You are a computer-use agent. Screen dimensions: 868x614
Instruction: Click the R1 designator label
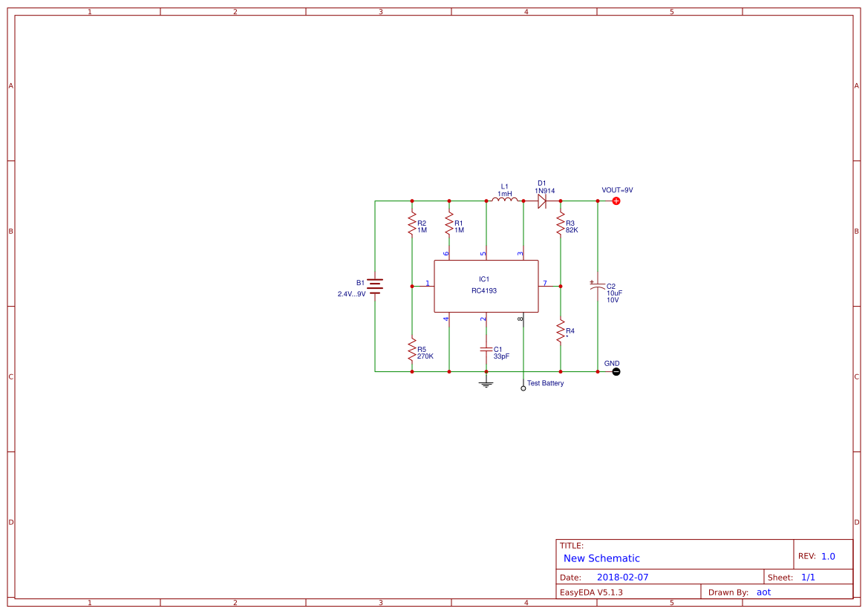coord(459,223)
